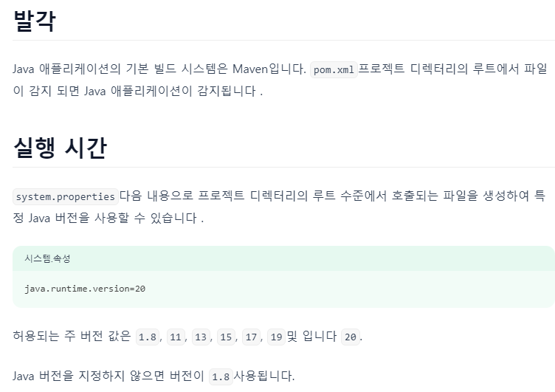The height and width of the screenshot is (392, 555).
Task: Click version value 19
Action: (276, 337)
